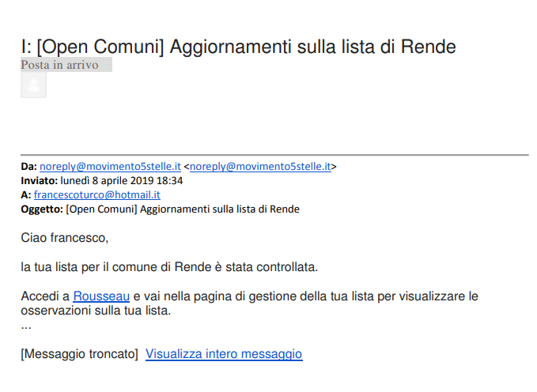
Task: Click the horizontal divider above the headers
Action: (x=274, y=155)
